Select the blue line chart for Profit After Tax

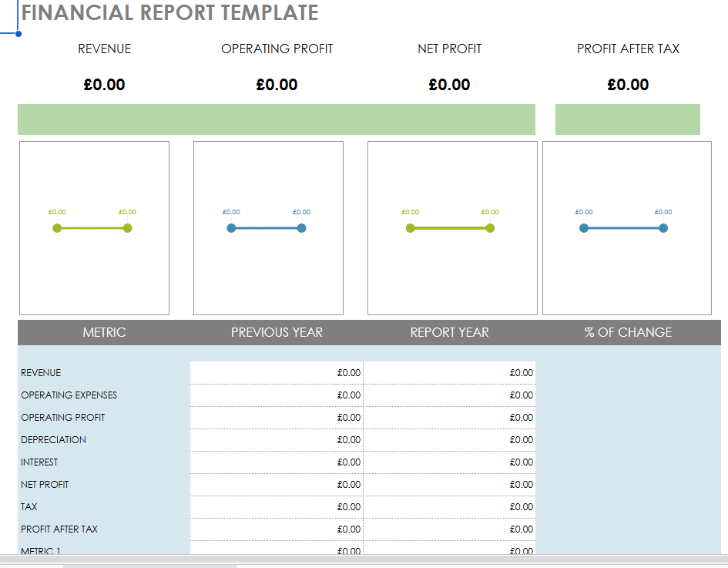(x=627, y=228)
